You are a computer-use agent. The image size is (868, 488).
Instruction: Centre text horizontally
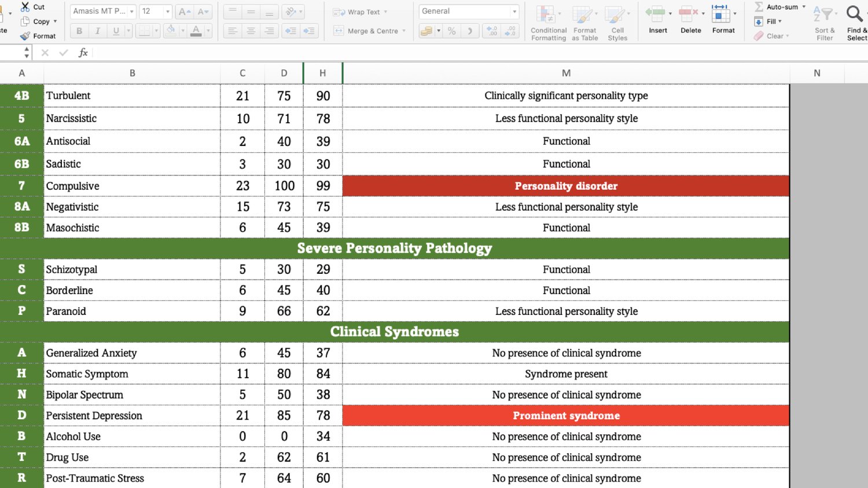coord(251,31)
